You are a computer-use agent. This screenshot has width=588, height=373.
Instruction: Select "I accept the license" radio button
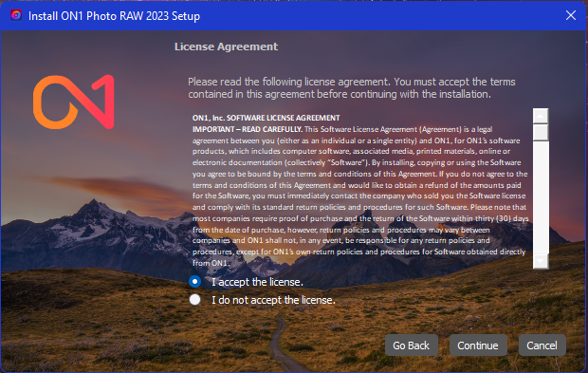coord(194,282)
